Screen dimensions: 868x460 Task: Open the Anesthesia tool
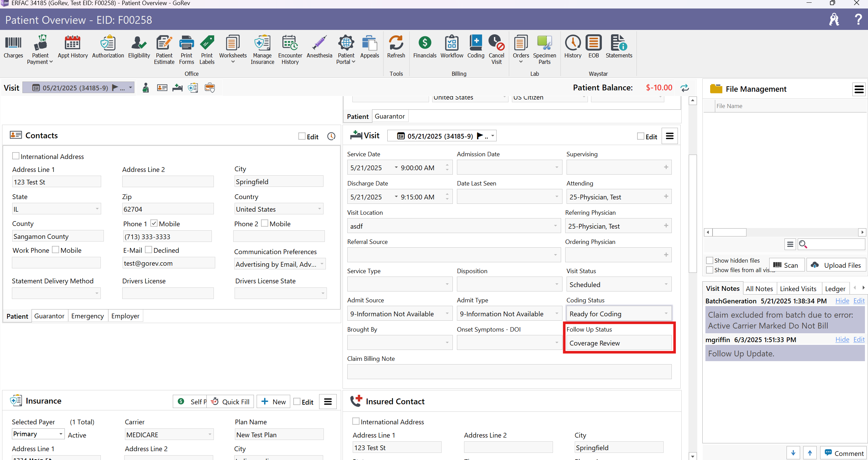click(x=319, y=47)
